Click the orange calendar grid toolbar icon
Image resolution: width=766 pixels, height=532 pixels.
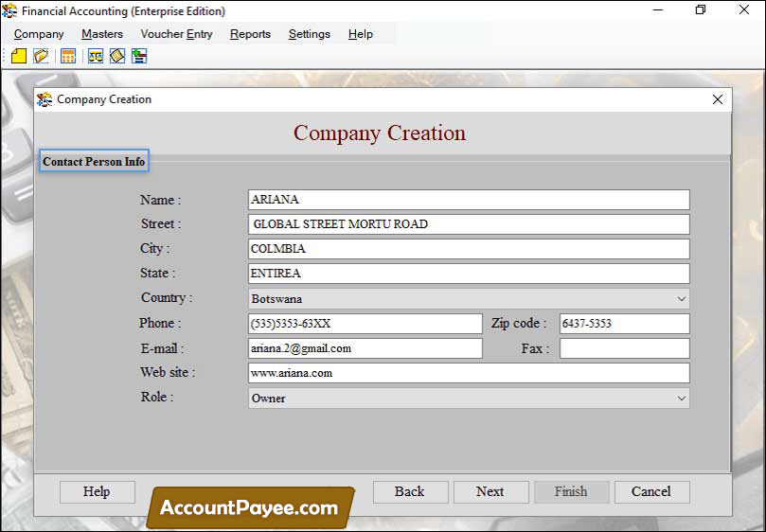coord(68,56)
